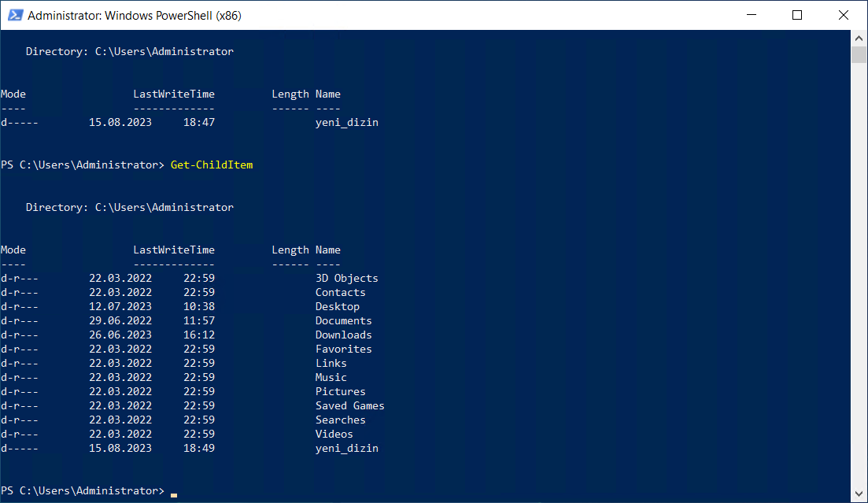Click the Documents entry in the output
Image resolution: width=868 pixels, height=503 pixels.
[343, 320]
